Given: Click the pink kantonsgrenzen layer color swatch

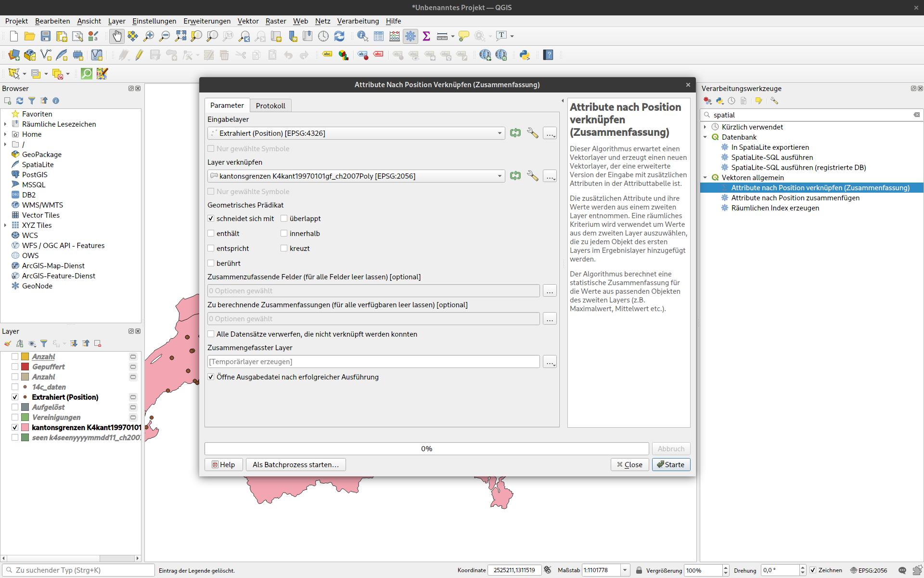Looking at the screenshot, I should click(x=25, y=428).
